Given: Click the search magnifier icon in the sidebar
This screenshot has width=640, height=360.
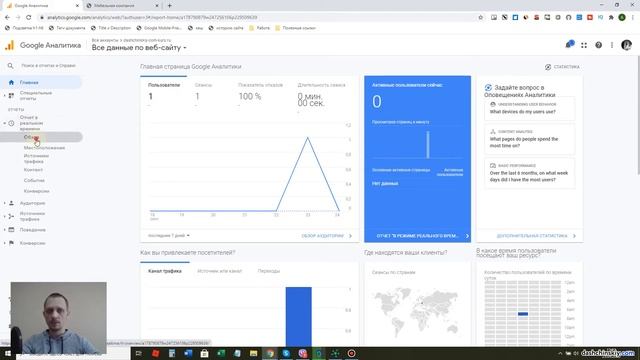Looking at the screenshot, I should (11, 66).
